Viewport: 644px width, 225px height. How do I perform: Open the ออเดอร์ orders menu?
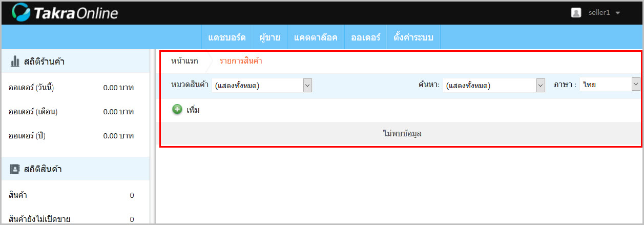pos(366,37)
